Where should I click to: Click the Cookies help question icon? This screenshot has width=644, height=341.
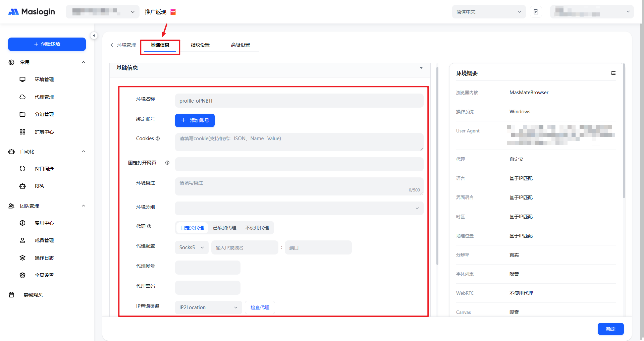click(x=158, y=138)
